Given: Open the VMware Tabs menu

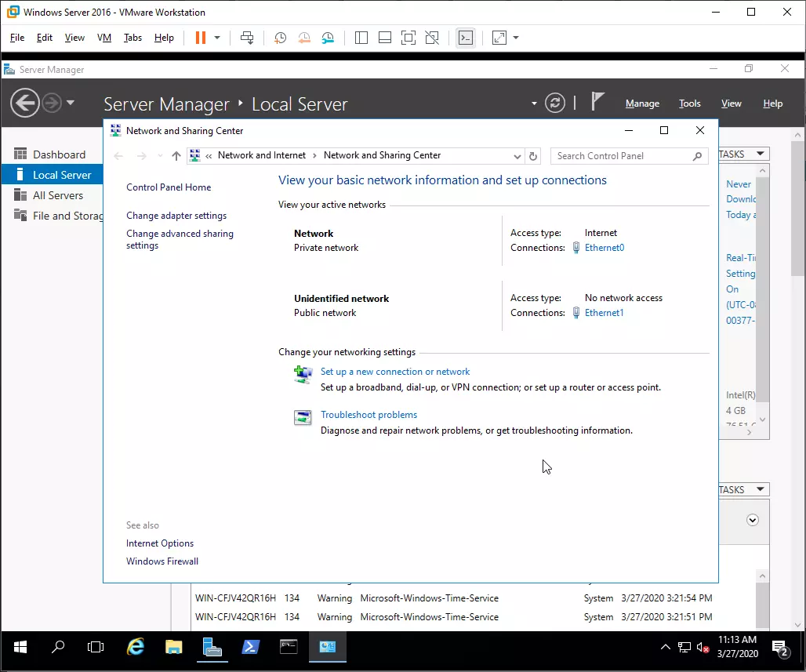Looking at the screenshot, I should 133,38.
